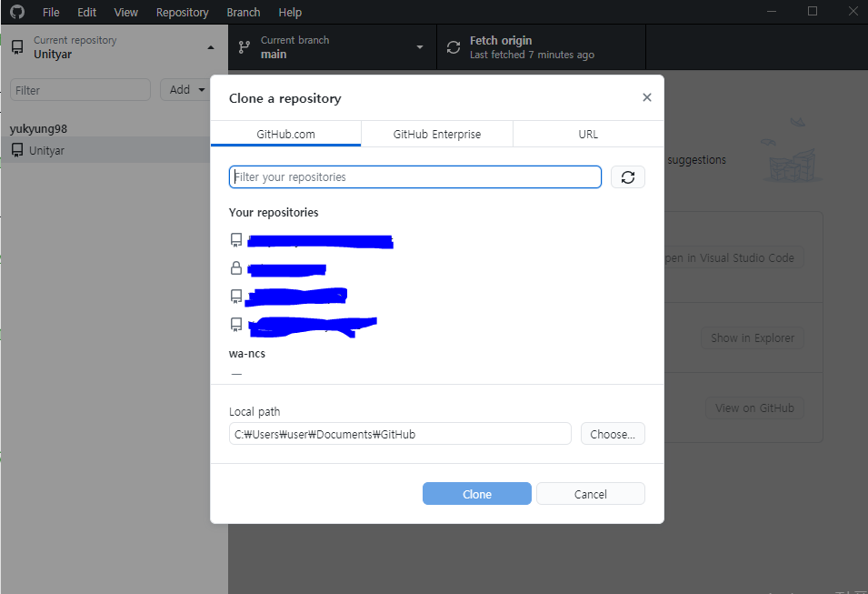Click the Cancel button
Image resolution: width=868 pixels, height=594 pixels.
coord(590,494)
